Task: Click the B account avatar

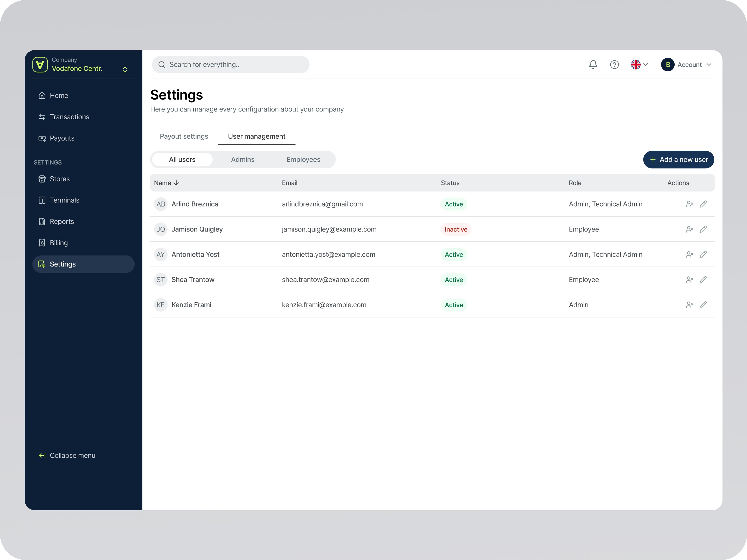Action: (668, 65)
